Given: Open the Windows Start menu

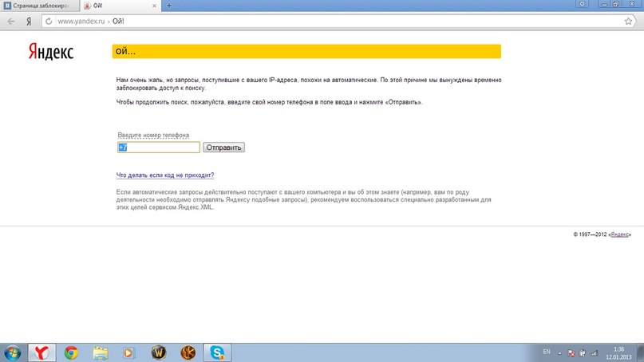Looking at the screenshot, I should pyautogui.click(x=13, y=352).
